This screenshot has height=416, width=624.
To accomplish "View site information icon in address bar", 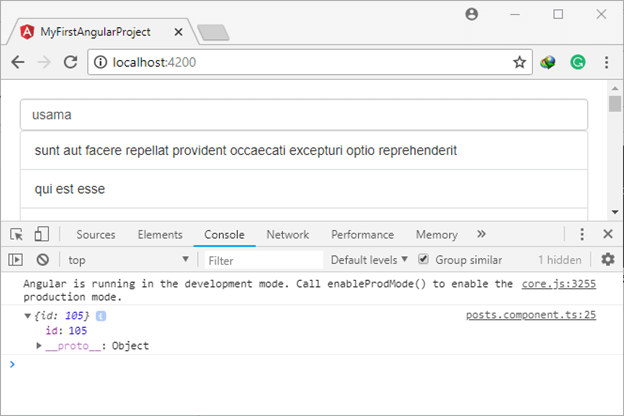I will [x=100, y=62].
